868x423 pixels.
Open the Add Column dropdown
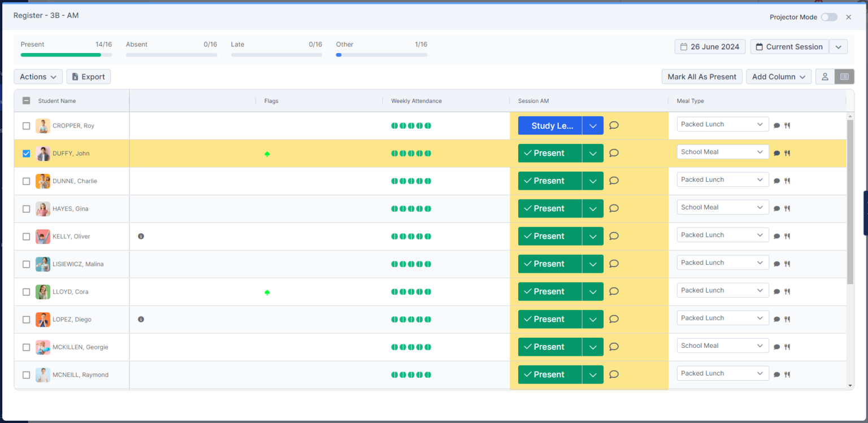pos(779,76)
